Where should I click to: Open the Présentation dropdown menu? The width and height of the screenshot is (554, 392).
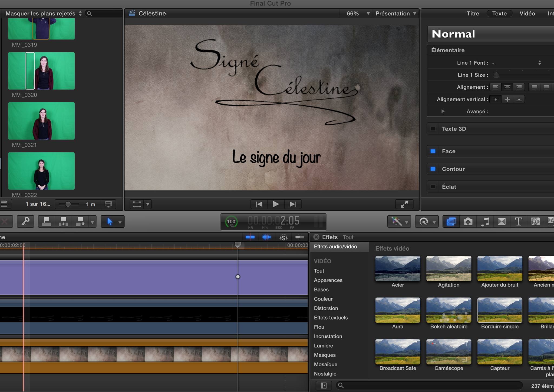[x=395, y=14]
